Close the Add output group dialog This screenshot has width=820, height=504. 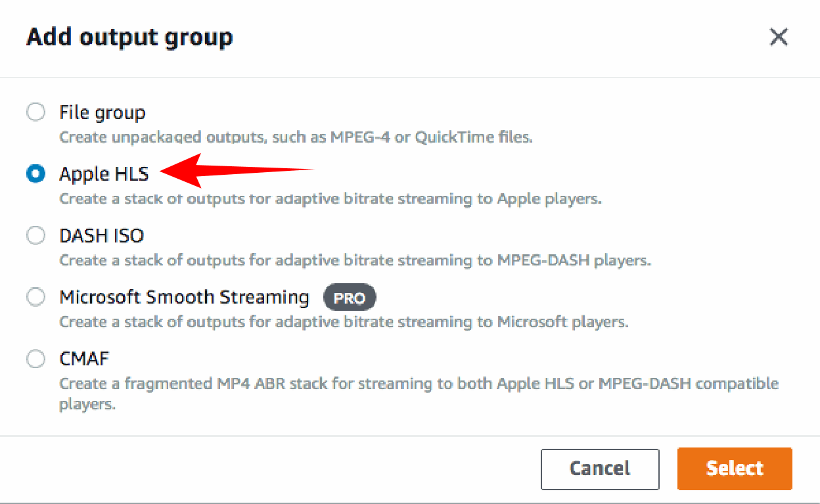779,37
